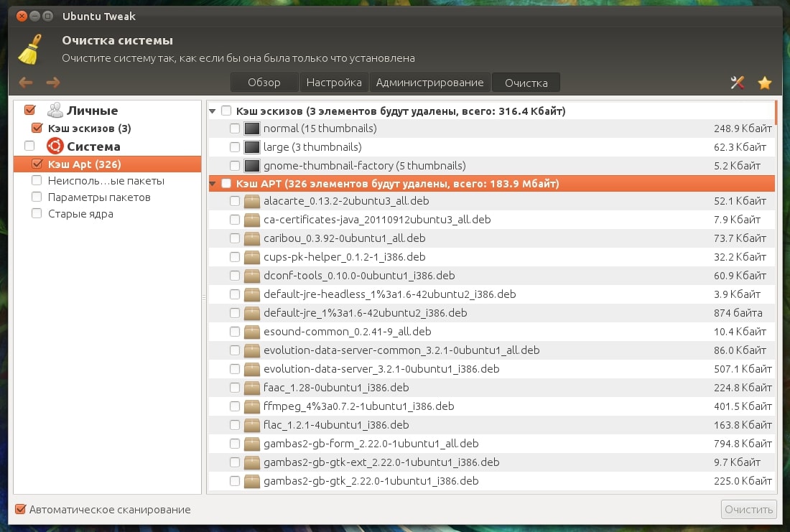Check the Кэш APT group header checkbox
The image size is (790, 532).
click(x=226, y=183)
